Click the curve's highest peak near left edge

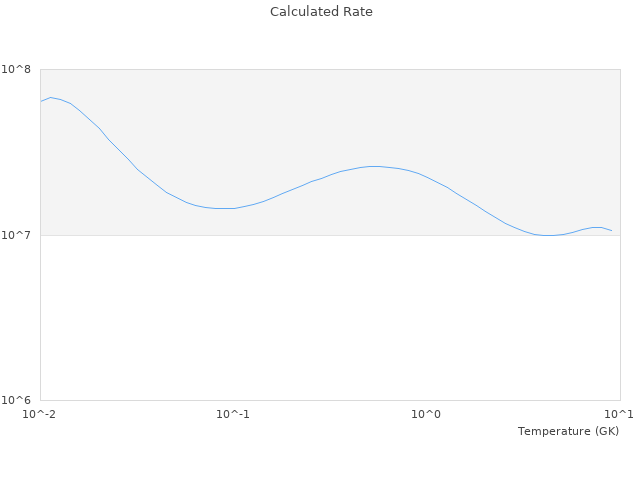(51, 97)
